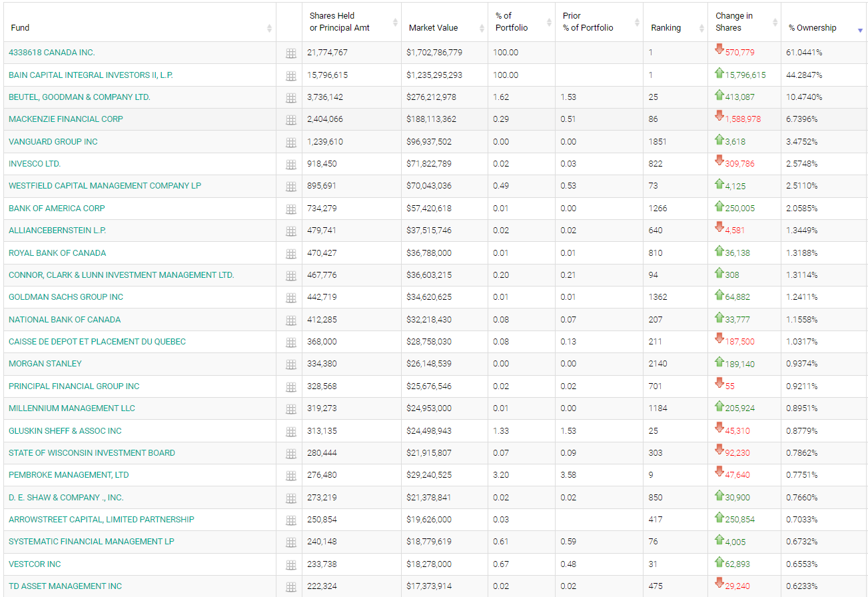Sort by % of Portfolio column
Image resolution: width=868 pixels, height=597 pixels.
[522, 22]
